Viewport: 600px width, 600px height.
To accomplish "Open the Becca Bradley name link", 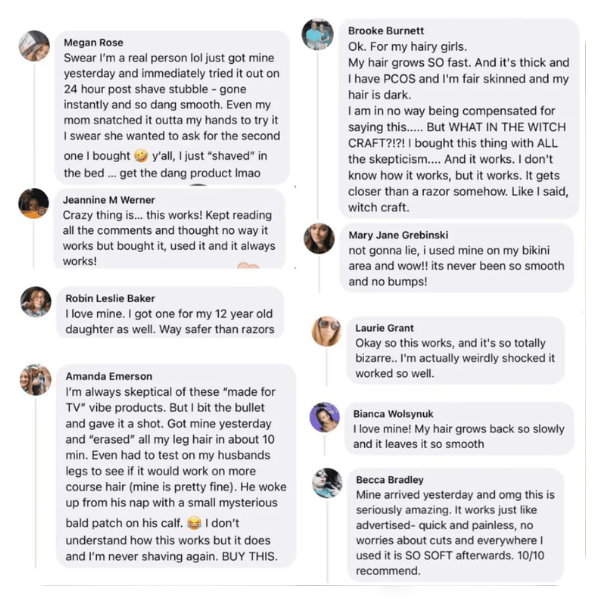I will [390, 480].
